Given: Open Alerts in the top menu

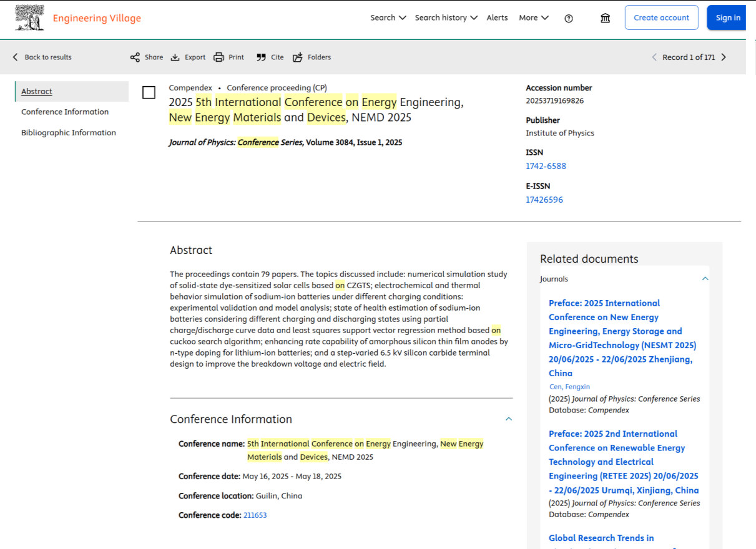Looking at the screenshot, I should (x=497, y=18).
